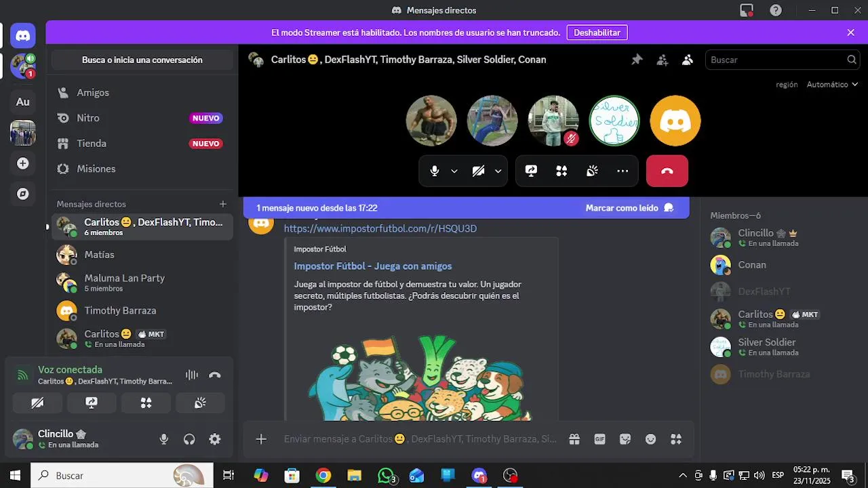Open Windows Start menu
The width and height of the screenshot is (868, 488).
[x=15, y=476]
